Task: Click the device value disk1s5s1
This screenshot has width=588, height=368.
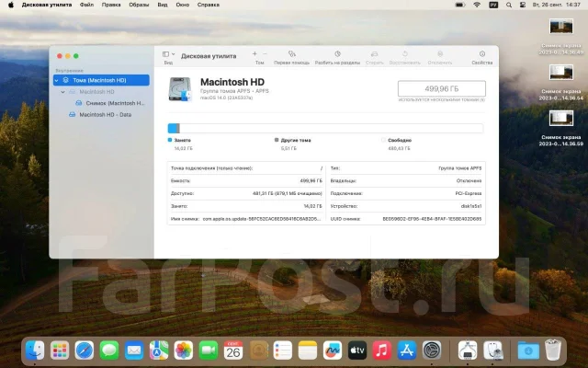Action: [471, 206]
